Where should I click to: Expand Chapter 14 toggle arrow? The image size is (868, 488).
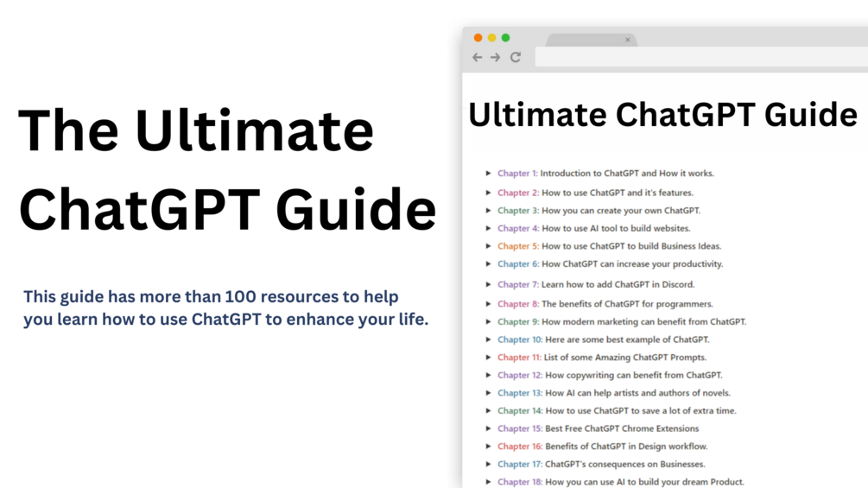488,410
